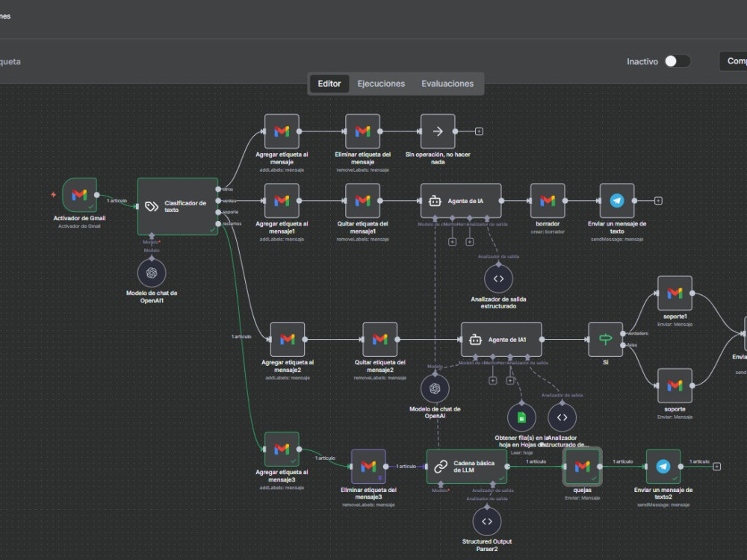
Task: Open the Modelo de chat de OpenAI1 node
Action: pyautogui.click(x=152, y=273)
